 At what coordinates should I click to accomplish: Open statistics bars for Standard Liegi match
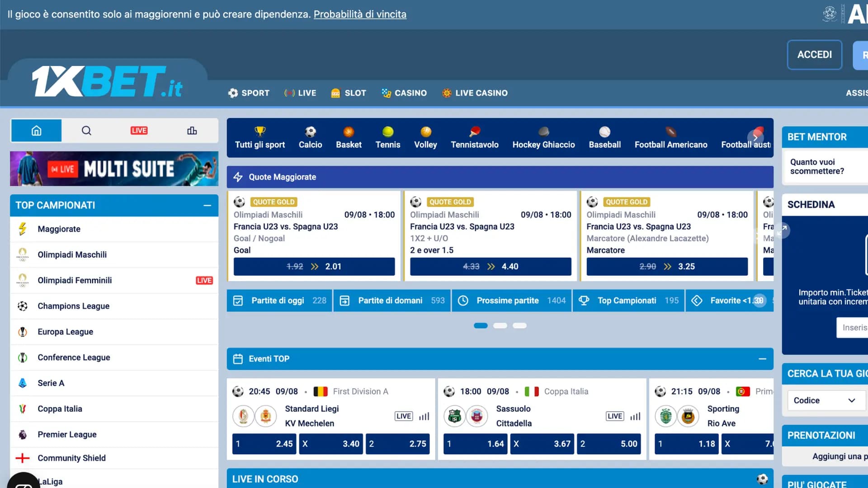(424, 416)
